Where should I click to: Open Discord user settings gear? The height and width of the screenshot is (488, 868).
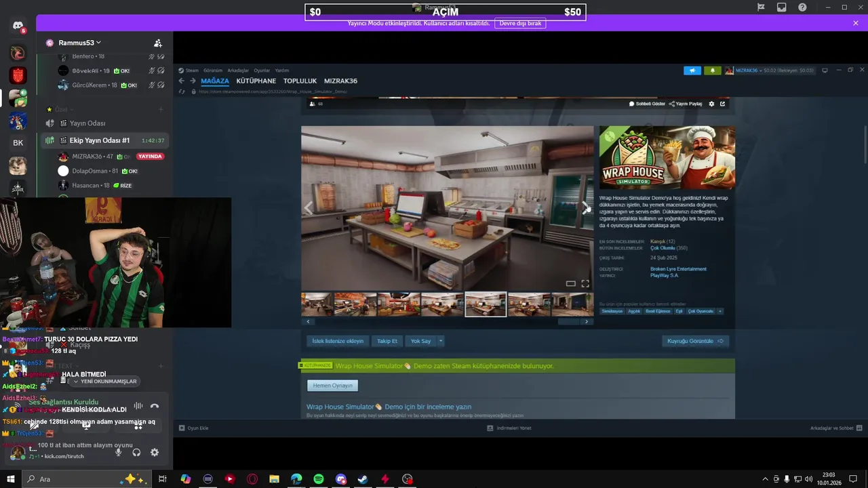155,452
